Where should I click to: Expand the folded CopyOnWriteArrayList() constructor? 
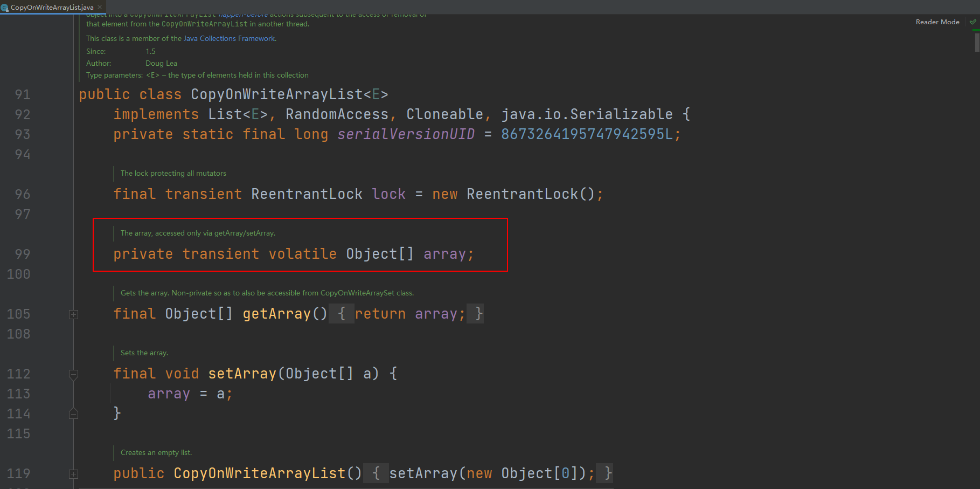pos(74,474)
